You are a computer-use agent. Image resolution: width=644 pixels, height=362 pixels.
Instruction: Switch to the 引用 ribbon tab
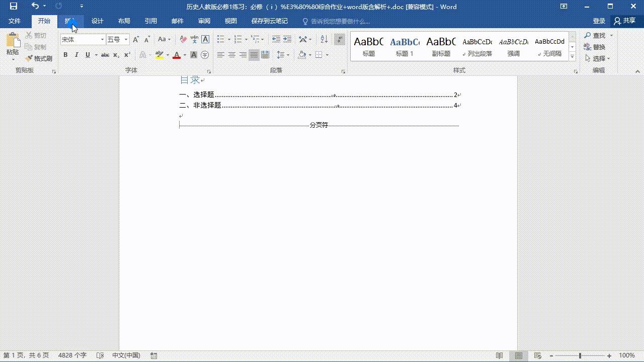point(151,21)
